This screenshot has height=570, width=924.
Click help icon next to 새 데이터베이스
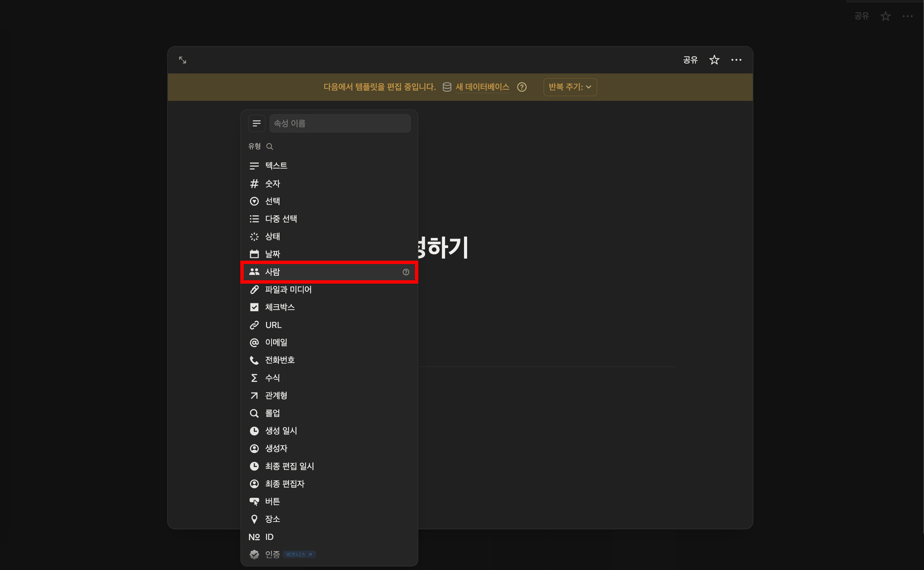tap(522, 87)
